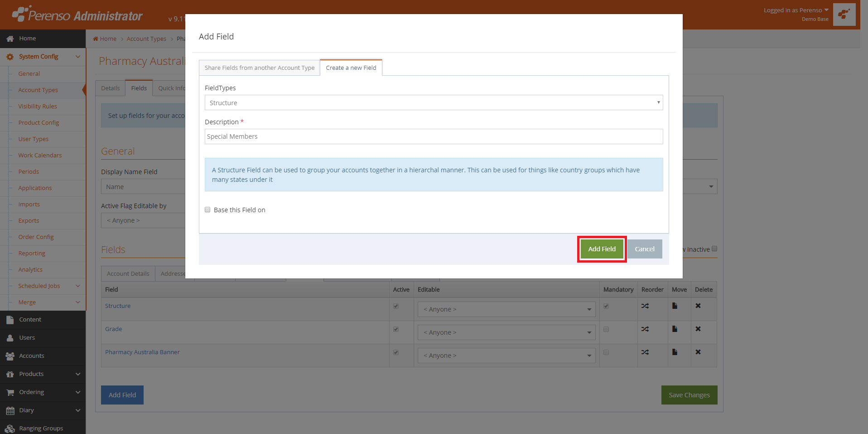Delete the Grade field row
868x434 pixels.
pyautogui.click(x=698, y=329)
